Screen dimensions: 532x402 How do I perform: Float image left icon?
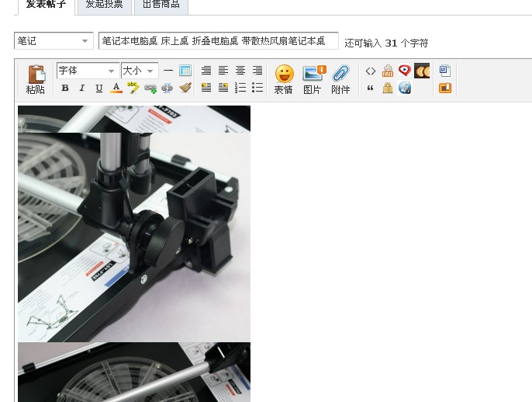[x=206, y=88]
